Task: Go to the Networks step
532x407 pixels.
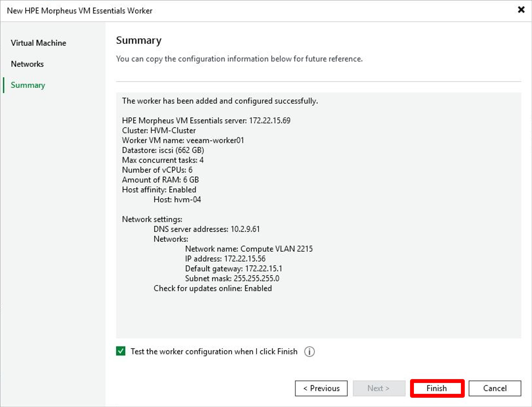Action: 27,64
